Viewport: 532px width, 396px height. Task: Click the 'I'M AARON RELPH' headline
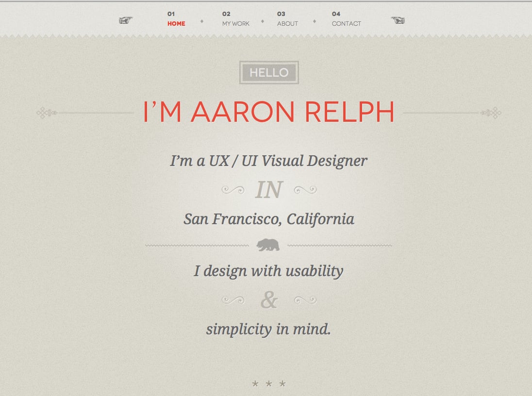point(268,112)
